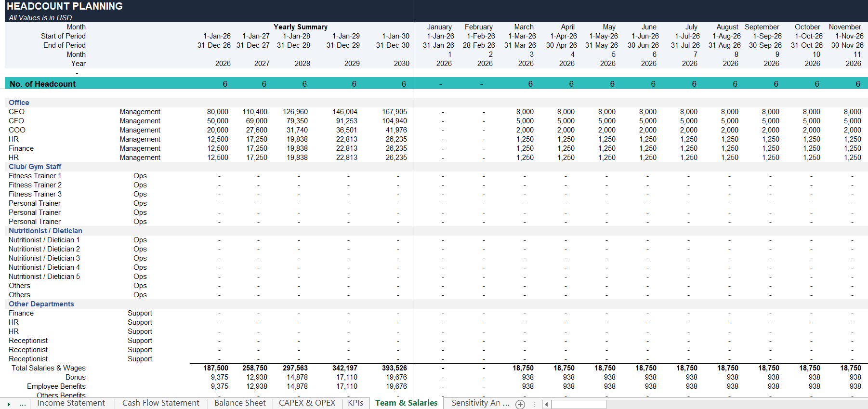Select Fitness Trainer 1 Ops category cell
Viewport: 868px width, 409px height.
[140, 176]
